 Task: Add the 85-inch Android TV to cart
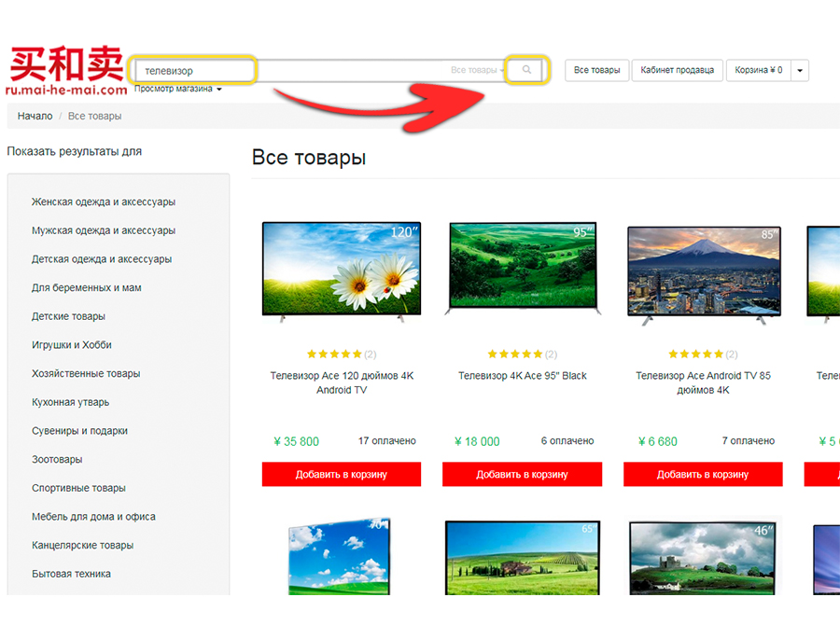pos(703,474)
